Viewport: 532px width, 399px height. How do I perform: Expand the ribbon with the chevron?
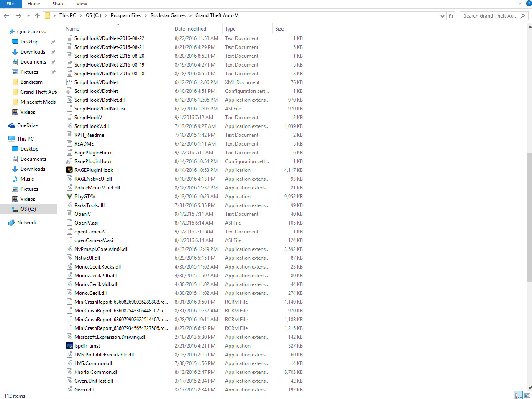[520, 3]
